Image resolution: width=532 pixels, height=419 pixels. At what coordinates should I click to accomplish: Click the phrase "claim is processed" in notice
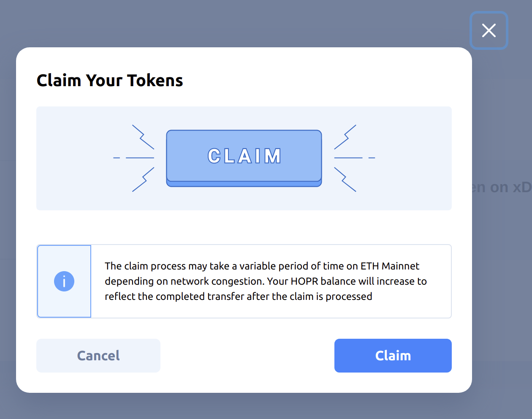point(331,297)
